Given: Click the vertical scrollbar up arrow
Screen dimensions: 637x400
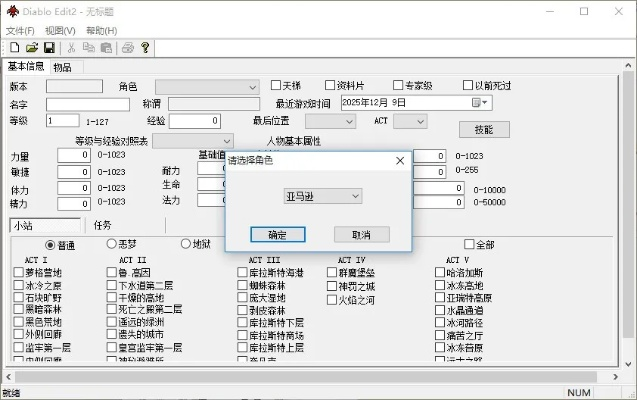Looking at the screenshot, I should [x=628, y=65].
